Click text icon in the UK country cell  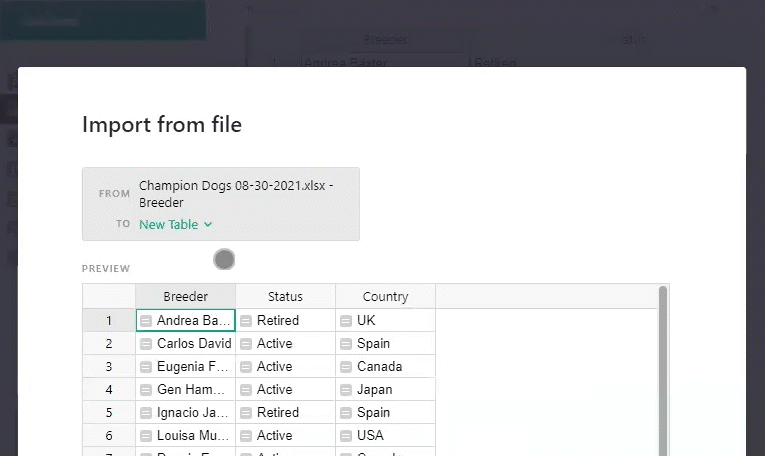tap(346, 321)
